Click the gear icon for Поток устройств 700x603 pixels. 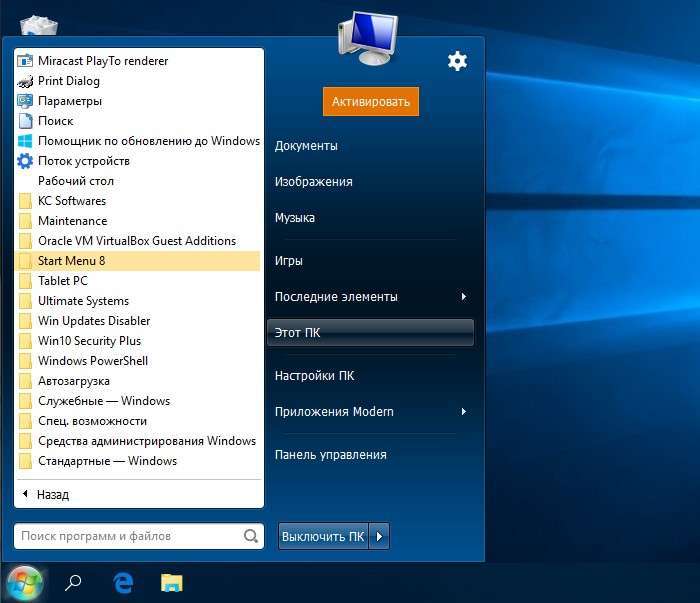(25, 161)
